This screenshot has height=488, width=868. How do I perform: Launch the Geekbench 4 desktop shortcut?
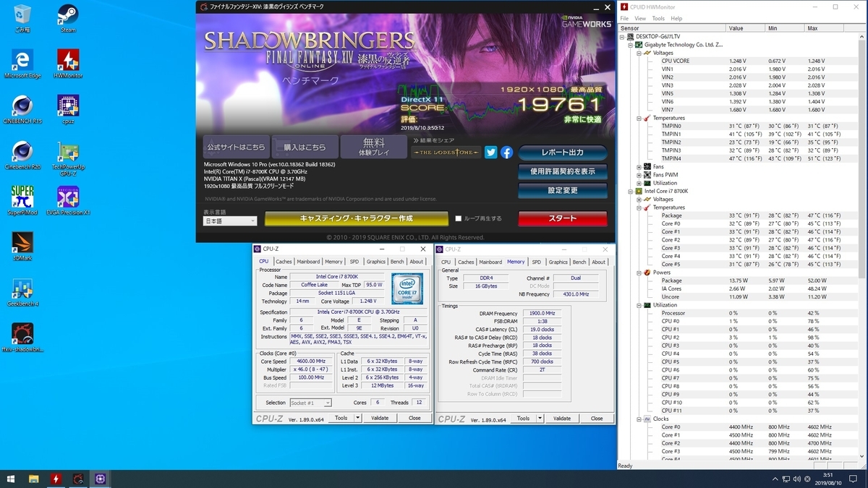click(x=22, y=292)
